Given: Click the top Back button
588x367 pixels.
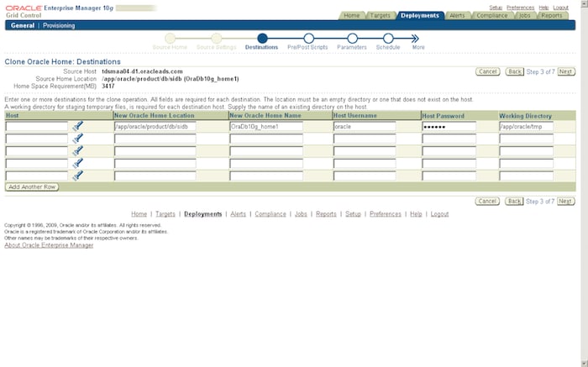Looking at the screenshot, I should pos(514,71).
